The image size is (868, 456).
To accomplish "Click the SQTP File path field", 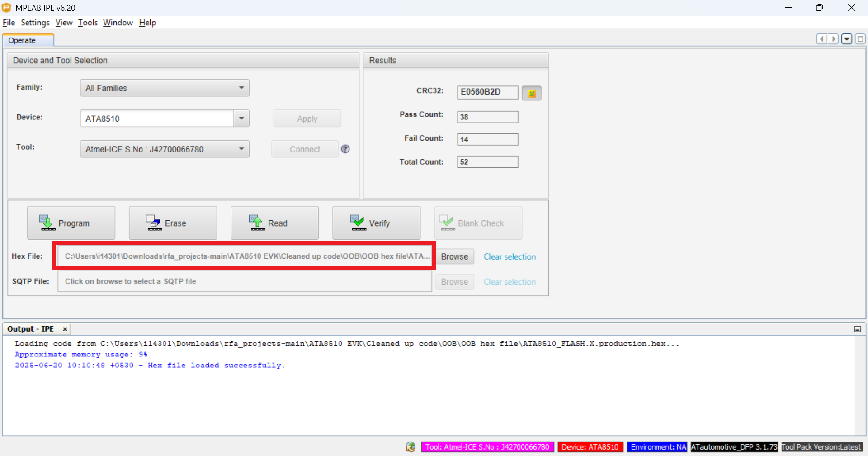I will tap(245, 281).
